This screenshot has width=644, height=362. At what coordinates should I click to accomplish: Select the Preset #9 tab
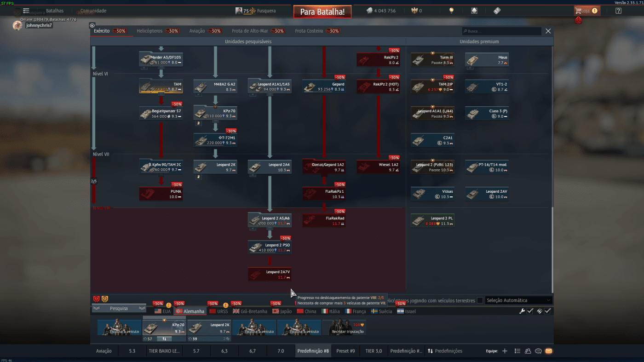pyautogui.click(x=345, y=351)
